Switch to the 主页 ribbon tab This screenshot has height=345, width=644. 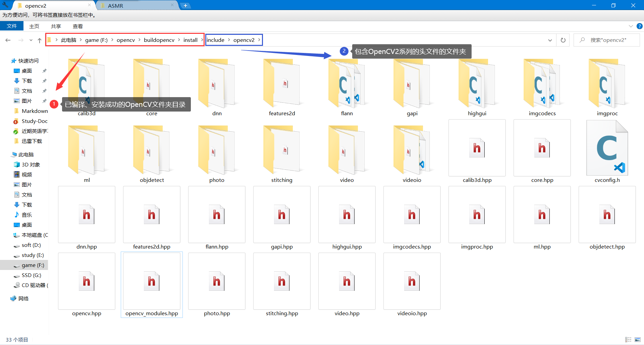(x=34, y=26)
